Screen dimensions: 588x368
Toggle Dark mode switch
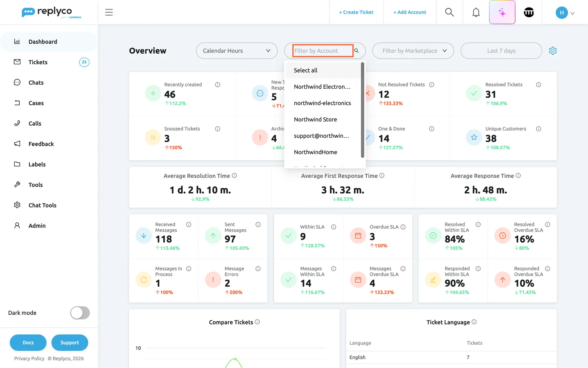[x=80, y=313]
